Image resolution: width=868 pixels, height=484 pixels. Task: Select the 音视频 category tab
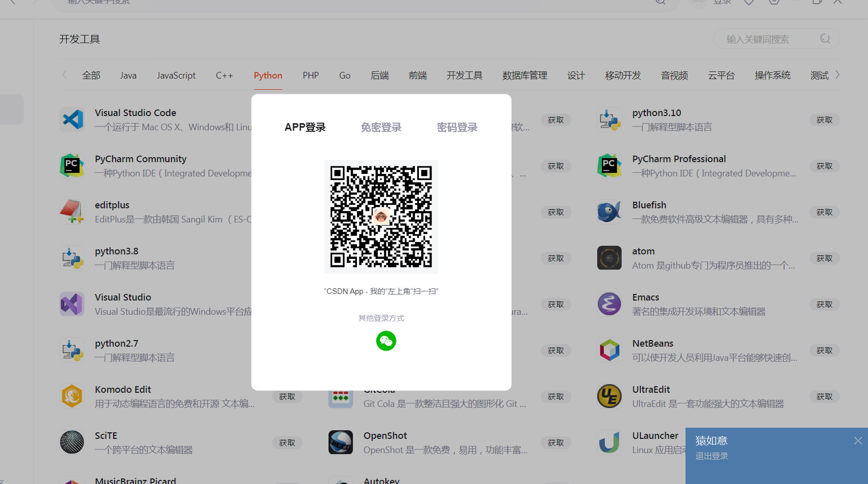coord(675,76)
